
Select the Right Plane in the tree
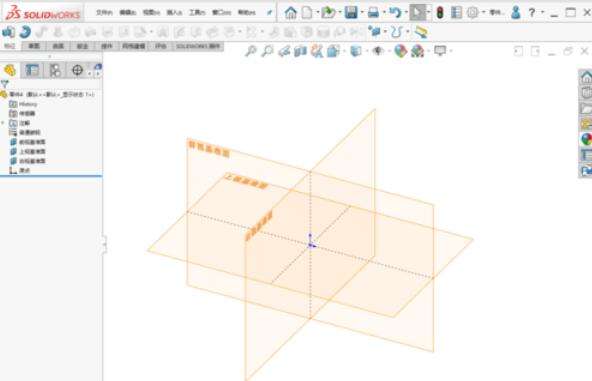[x=28, y=161]
